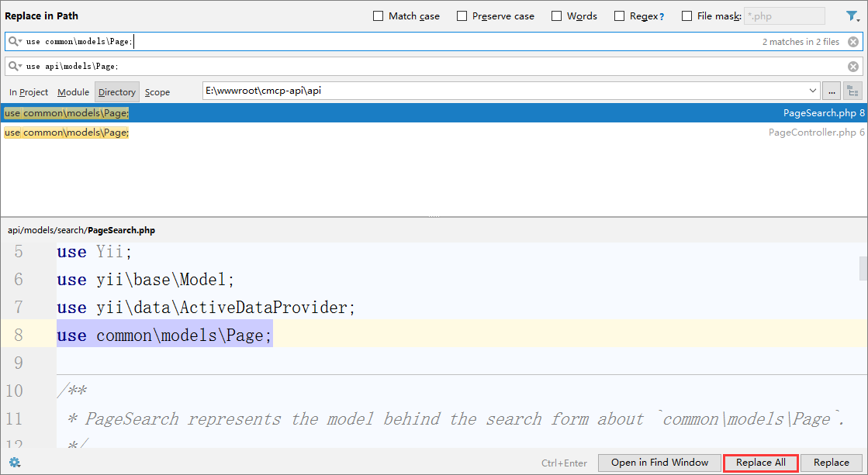Open replace history magnifier icon
The width and height of the screenshot is (868, 475).
click(15, 67)
